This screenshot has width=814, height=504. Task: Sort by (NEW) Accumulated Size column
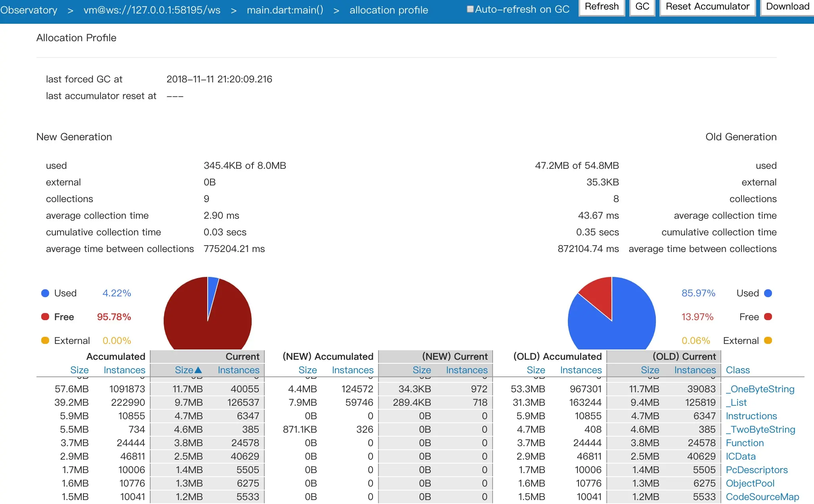tap(308, 370)
